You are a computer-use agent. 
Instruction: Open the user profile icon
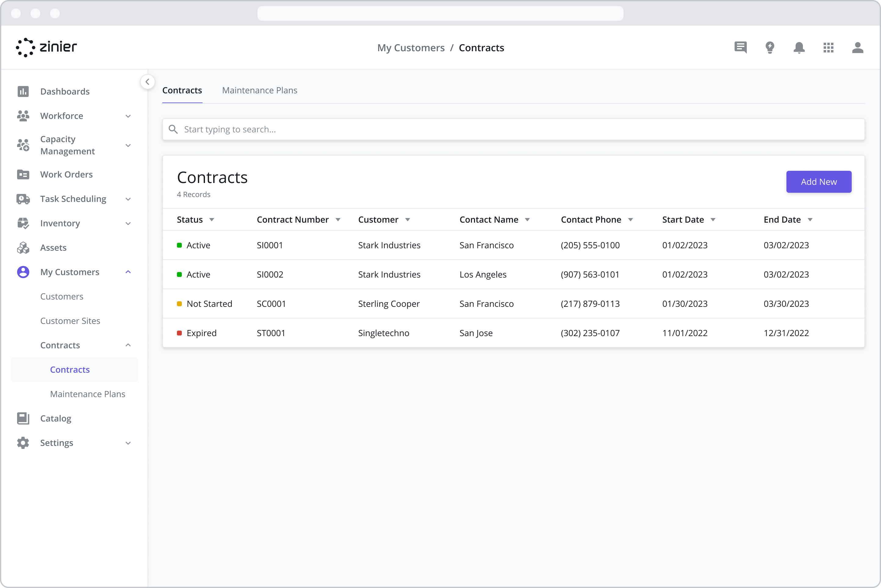(x=858, y=48)
